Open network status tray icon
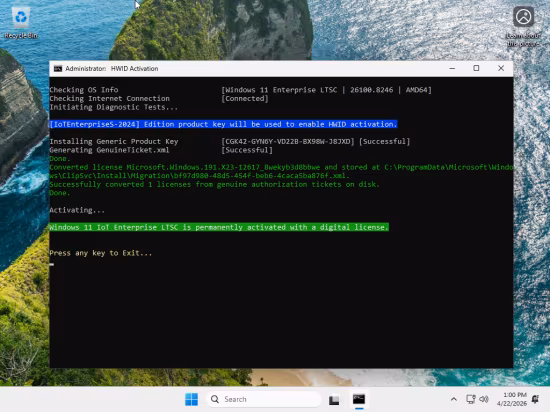This screenshot has height=412, width=550. 471,399
